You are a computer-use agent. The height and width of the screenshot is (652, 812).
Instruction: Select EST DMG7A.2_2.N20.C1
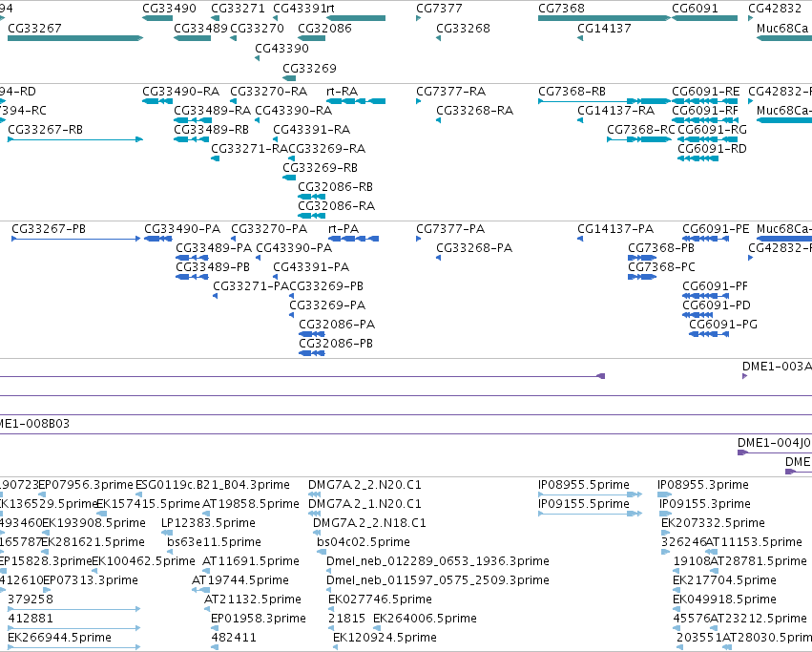[365, 485]
